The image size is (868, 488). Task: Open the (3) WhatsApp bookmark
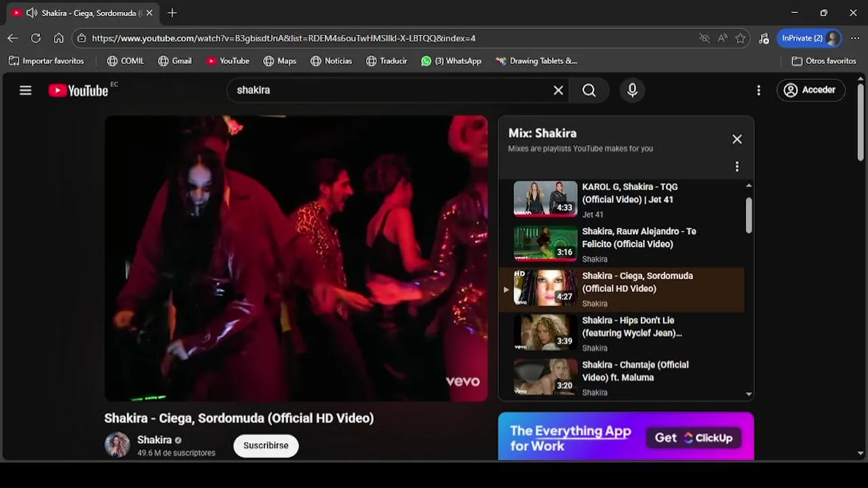[451, 61]
